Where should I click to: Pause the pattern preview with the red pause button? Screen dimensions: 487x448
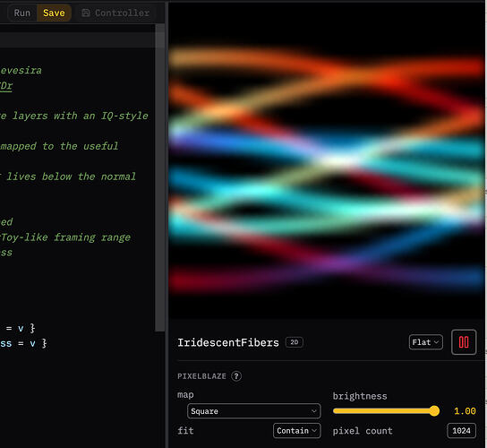(464, 342)
